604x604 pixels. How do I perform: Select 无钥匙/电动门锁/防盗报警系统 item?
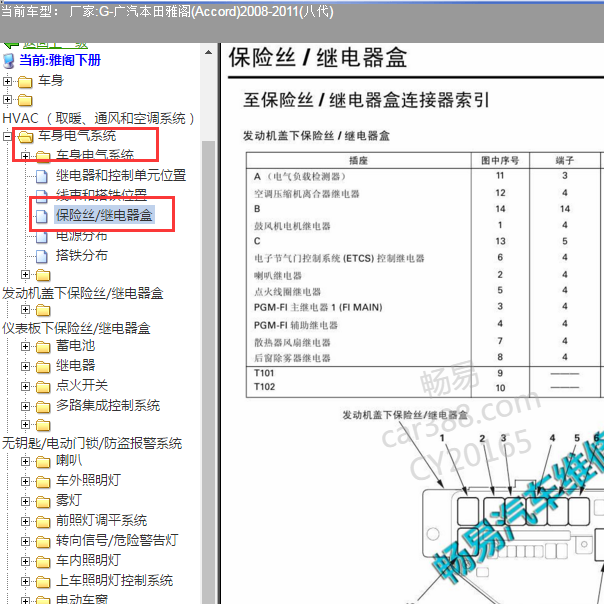click(x=92, y=443)
